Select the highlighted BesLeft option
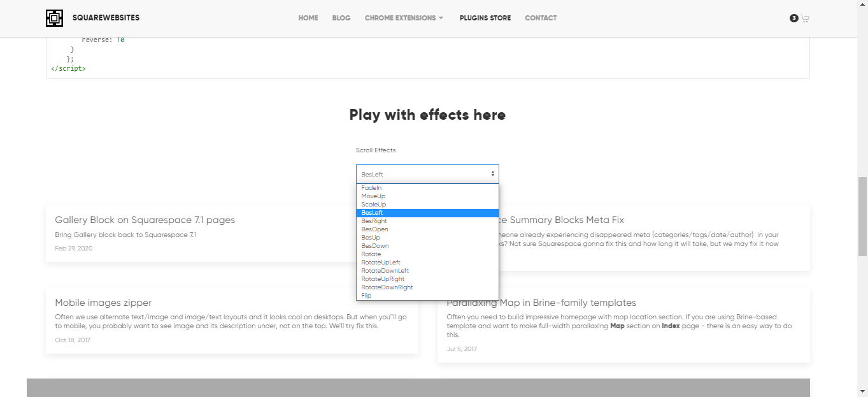Screen dimensions: 868x397 coord(427,213)
